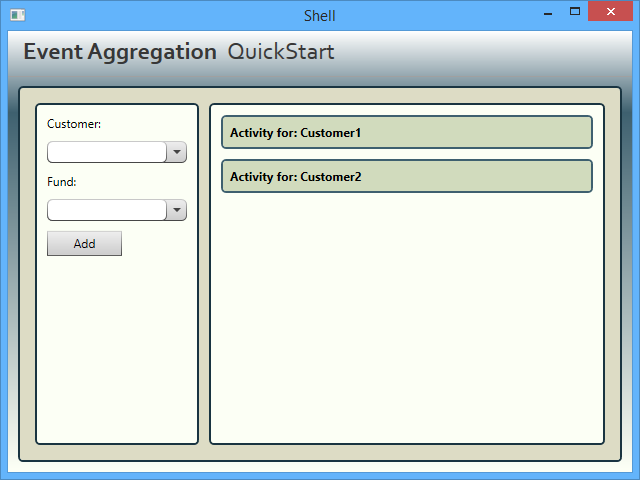Click the Shell window app icon

(x=18, y=15)
